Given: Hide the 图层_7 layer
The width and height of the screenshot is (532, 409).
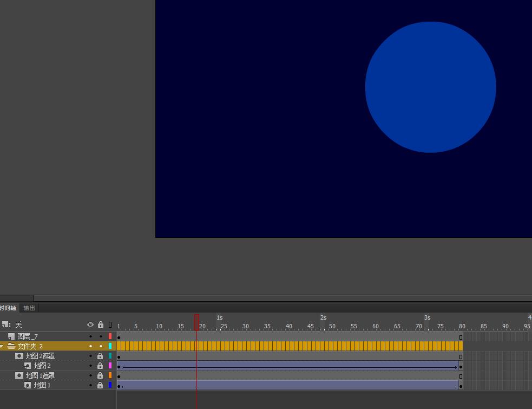Looking at the screenshot, I should pyautogui.click(x=90, y=336).
